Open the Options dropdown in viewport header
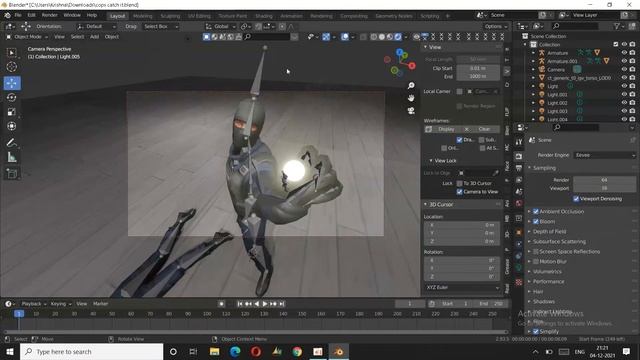This screenshot has height=360, width=640. [x=496, y=26]
